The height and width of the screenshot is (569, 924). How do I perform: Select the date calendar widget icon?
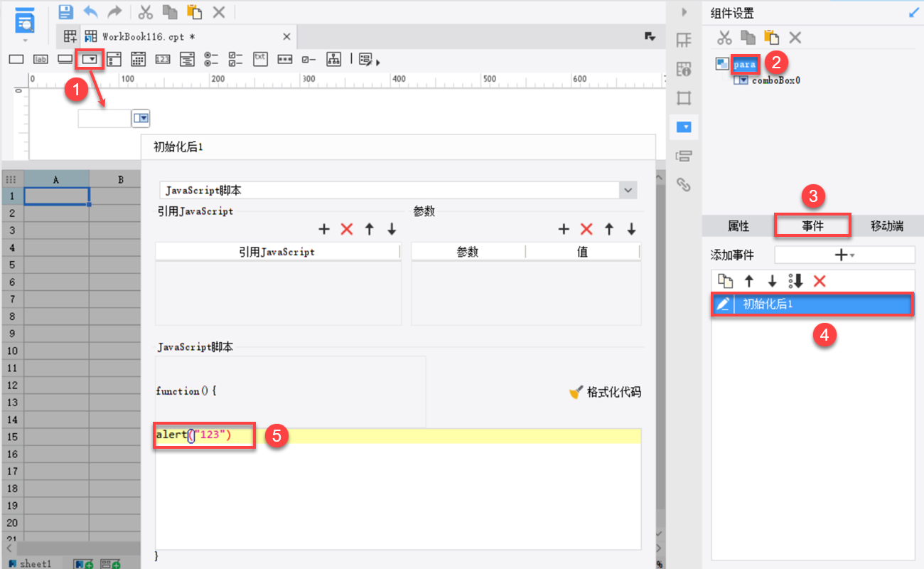point(139,59)
